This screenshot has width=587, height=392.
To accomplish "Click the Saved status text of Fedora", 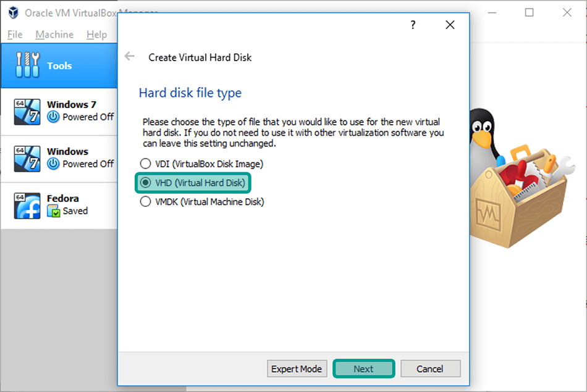I will click(x=75, y=211).
